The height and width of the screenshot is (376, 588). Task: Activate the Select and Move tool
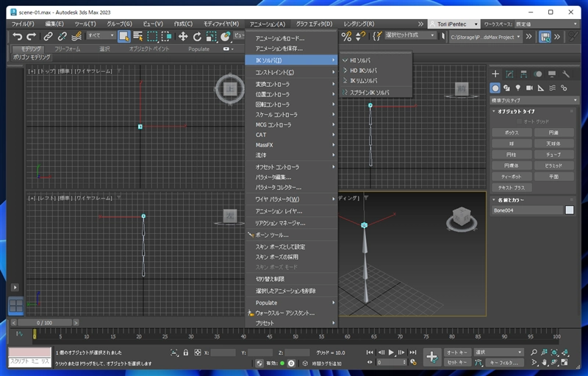click(x=182, y=36)
